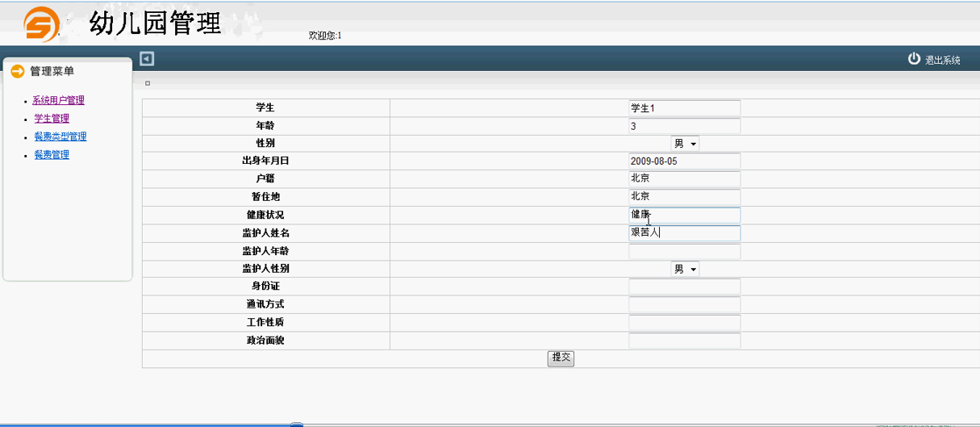Click the 户籍 row label
This screenshot has width=980, height=427.
coord(265,179)
